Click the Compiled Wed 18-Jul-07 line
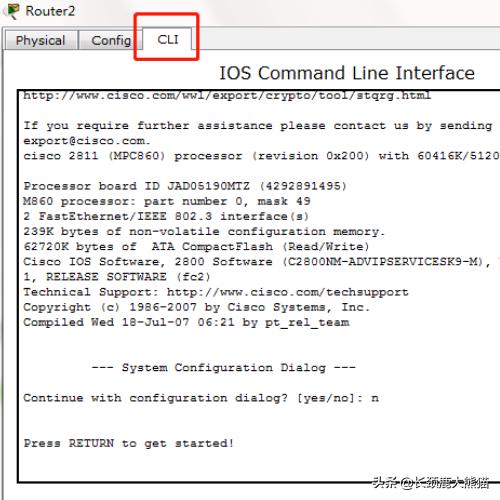Screen dimensions: 500x500 186,322
